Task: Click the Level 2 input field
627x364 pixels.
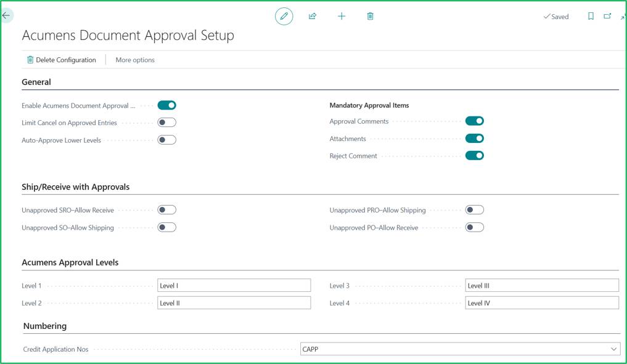Action: 234,303
